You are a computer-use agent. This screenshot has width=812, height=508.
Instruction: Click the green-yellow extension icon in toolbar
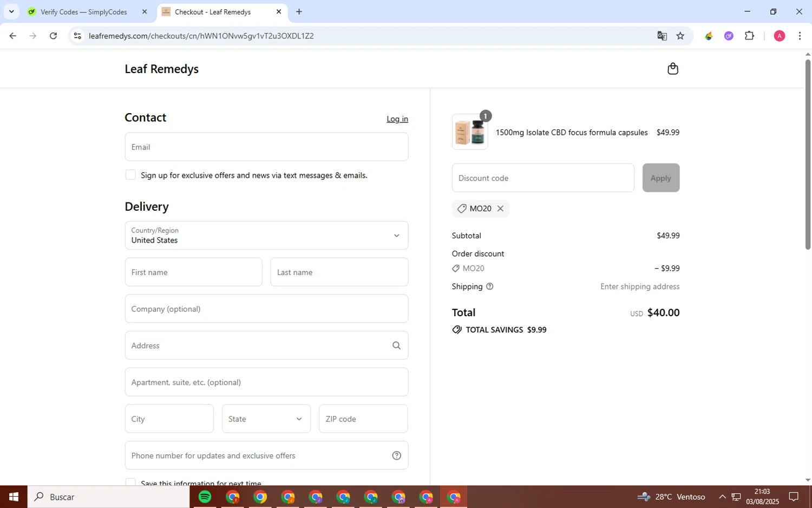click(709, 36)
